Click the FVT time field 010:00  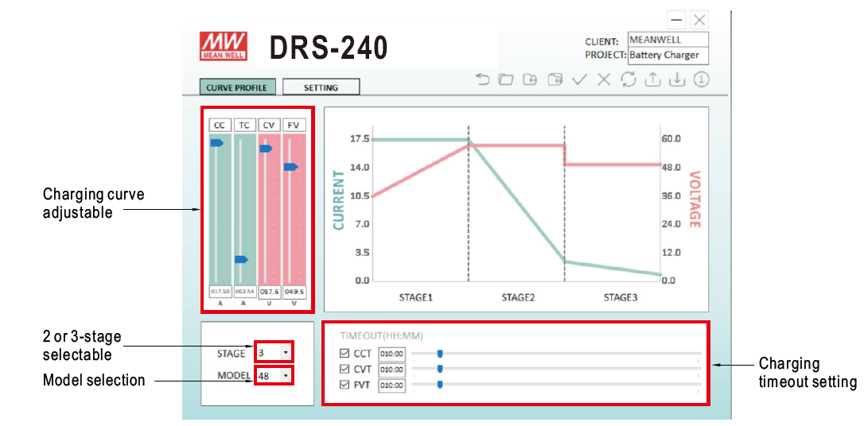392,385
